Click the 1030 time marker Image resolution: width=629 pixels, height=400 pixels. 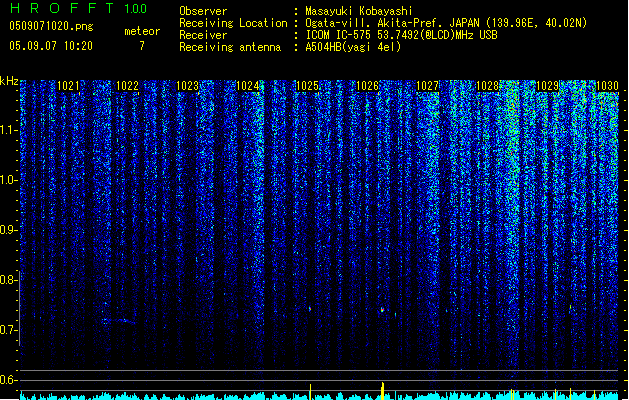(x=607, y=86)
